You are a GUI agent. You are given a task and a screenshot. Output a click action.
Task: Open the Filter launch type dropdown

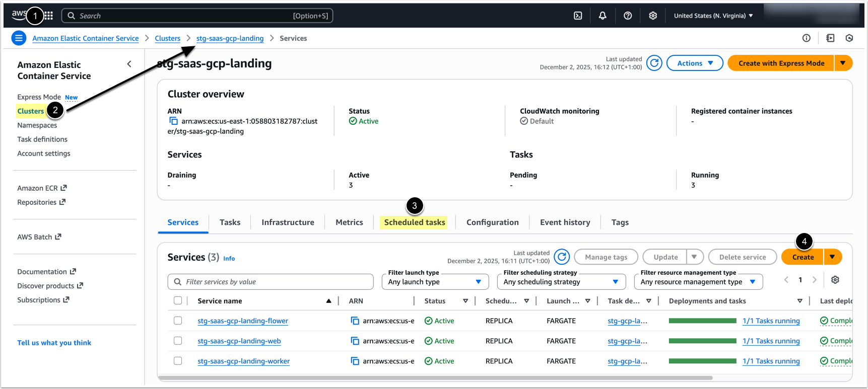435,282
